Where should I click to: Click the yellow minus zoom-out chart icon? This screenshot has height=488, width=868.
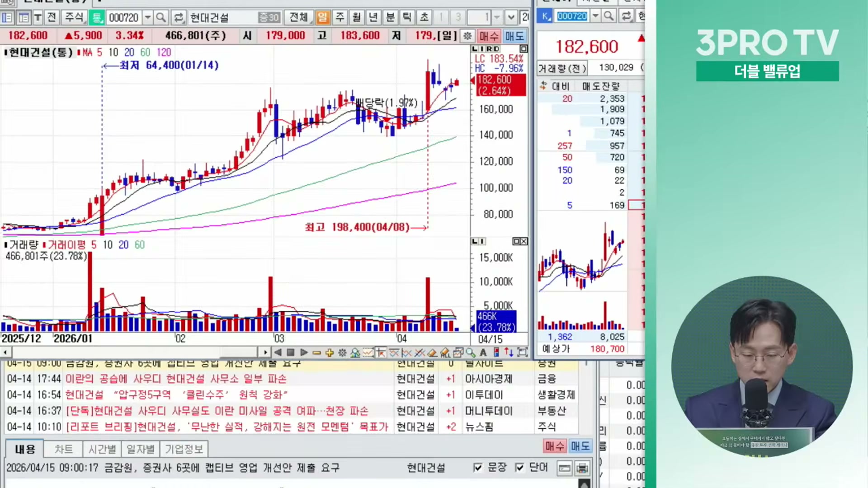click(316, 352)
